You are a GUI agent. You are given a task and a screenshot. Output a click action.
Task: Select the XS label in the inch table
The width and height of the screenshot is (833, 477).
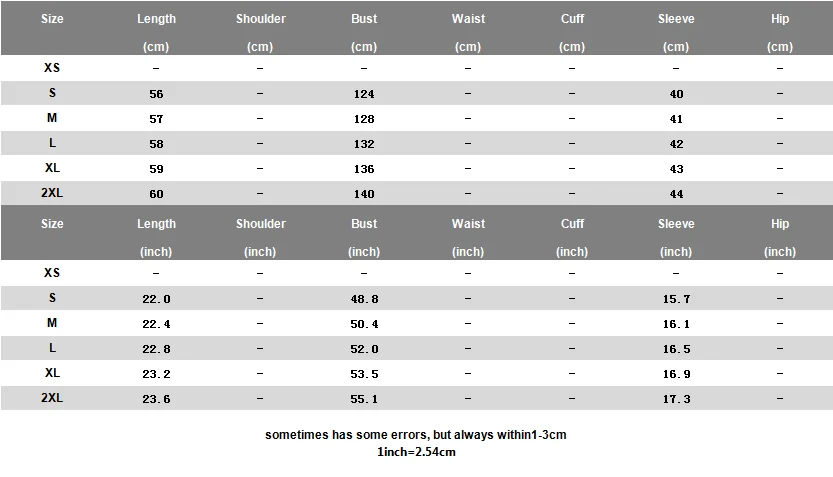[x=52, y=272]
